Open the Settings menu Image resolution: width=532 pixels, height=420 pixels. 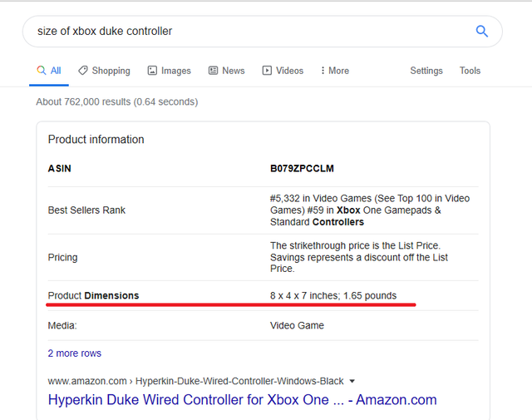click(x=426, y=71)
